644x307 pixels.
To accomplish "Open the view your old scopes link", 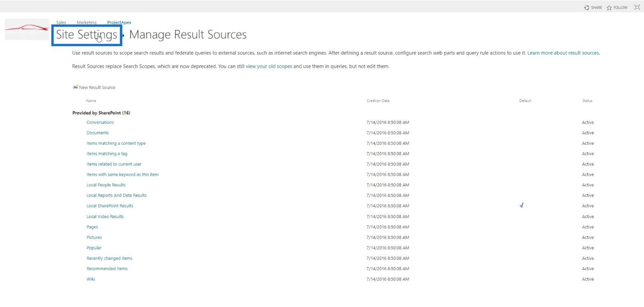I will coord(269,66).
